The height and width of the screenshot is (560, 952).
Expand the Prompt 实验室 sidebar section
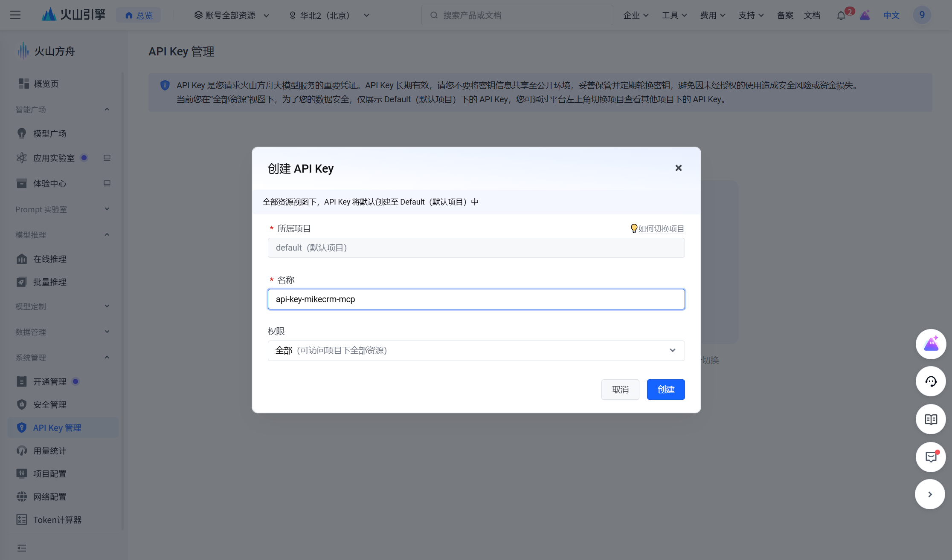107,209
